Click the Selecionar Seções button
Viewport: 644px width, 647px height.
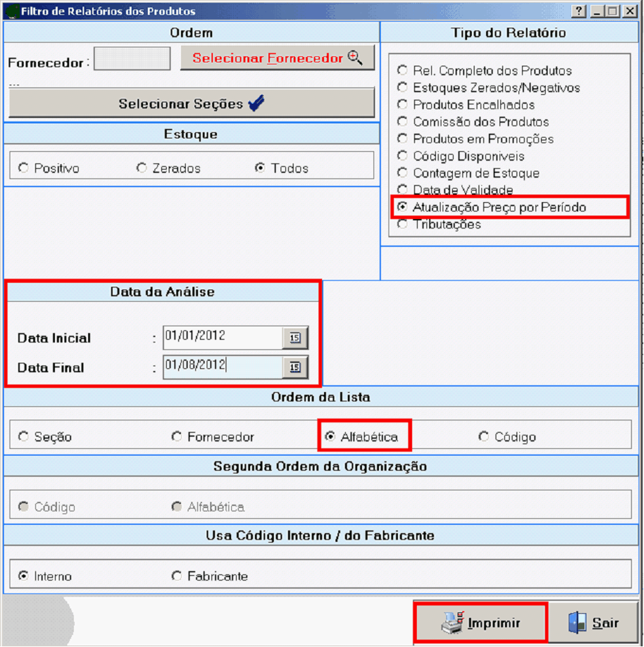click(191, 104)
